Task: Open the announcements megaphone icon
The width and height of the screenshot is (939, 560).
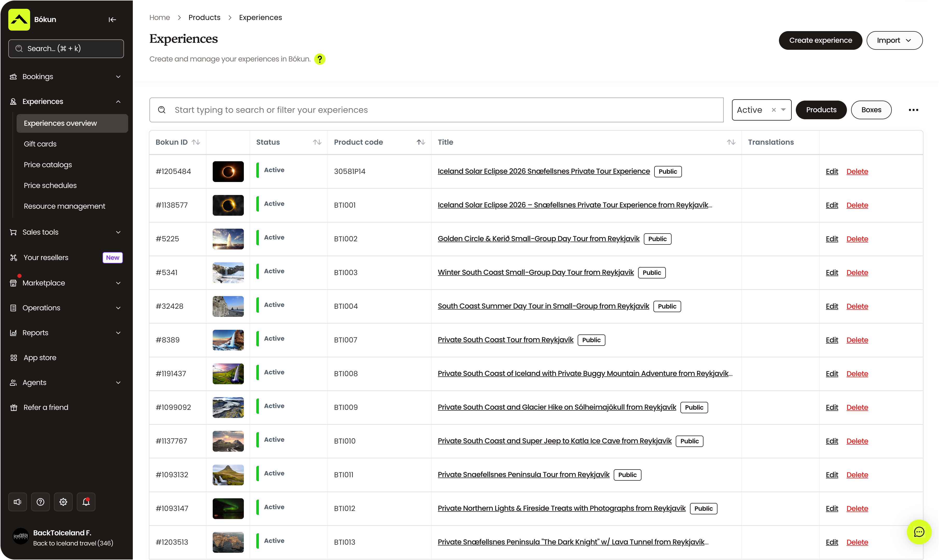Action: click(x=18, y=502)
